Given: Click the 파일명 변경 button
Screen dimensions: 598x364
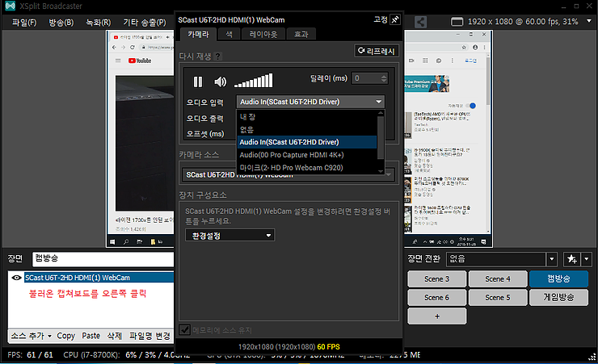Looking at the screenshot, I should pyautogui.click(x=149, y=336).
